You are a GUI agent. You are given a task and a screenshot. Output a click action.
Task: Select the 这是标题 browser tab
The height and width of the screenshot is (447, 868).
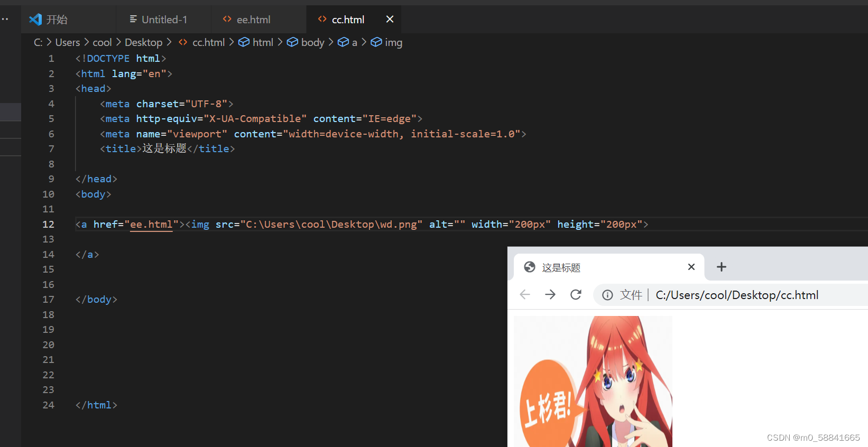608,267
